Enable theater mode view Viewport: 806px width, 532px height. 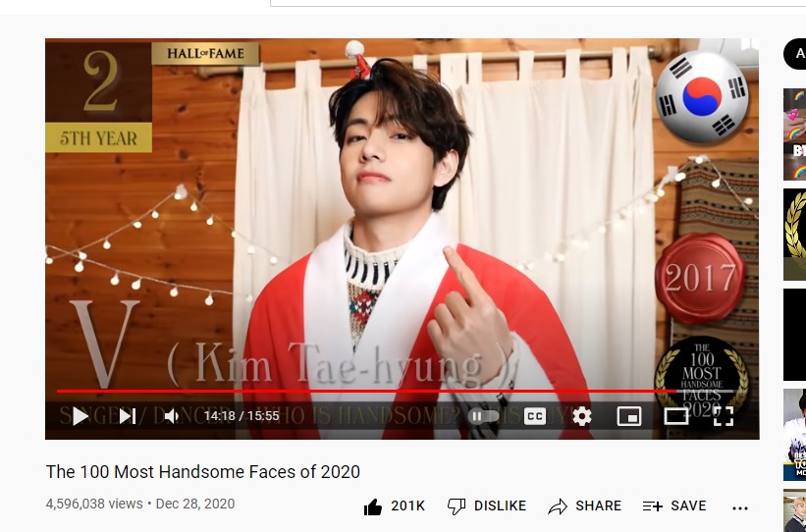[x=676, y=416]
